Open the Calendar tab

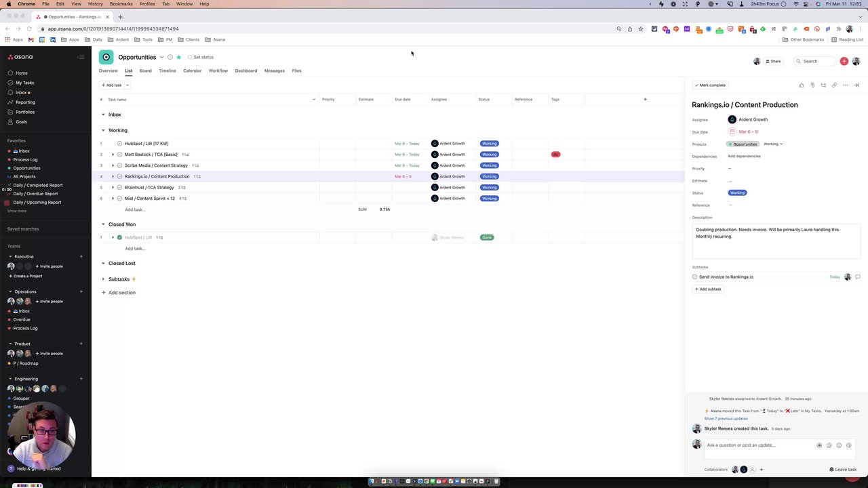coord(192,70)
